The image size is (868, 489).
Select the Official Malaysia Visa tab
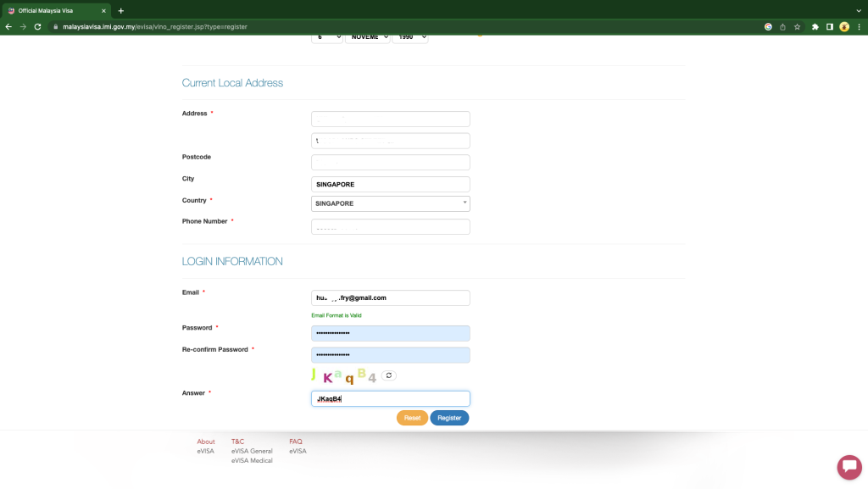point(55,10)
